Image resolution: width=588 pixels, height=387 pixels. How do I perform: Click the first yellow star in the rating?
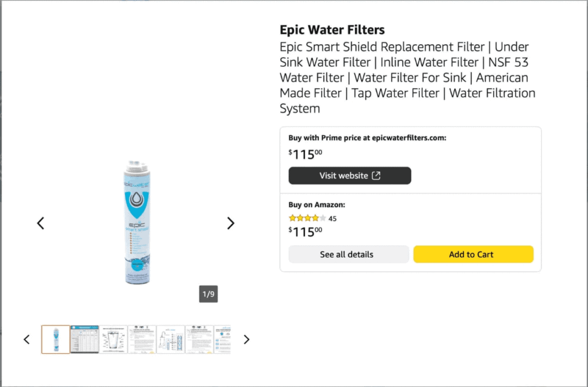291,218
